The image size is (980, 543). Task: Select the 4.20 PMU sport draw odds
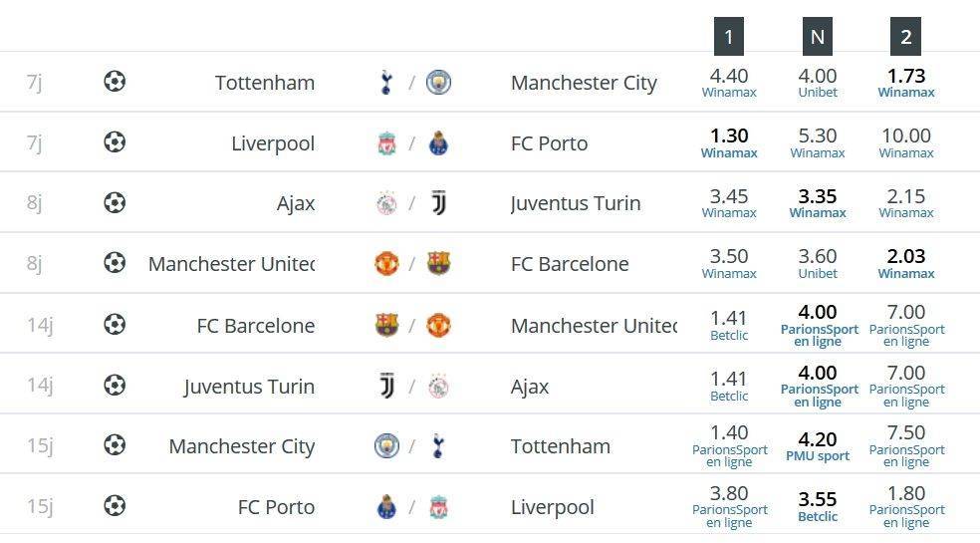point(818,446)
